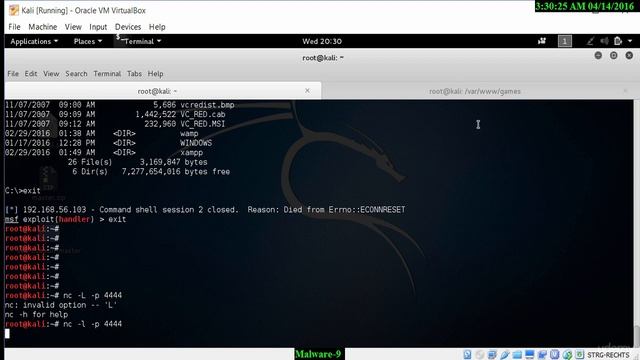640x360 pixels.
Task: Open the VirtualBox File menu
Action: 14,27
